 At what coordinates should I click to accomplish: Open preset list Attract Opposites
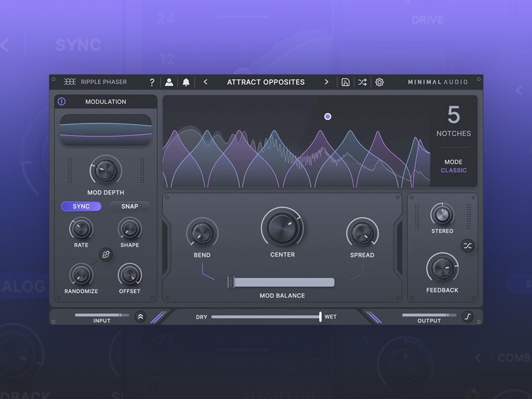(x=265, y=82)
